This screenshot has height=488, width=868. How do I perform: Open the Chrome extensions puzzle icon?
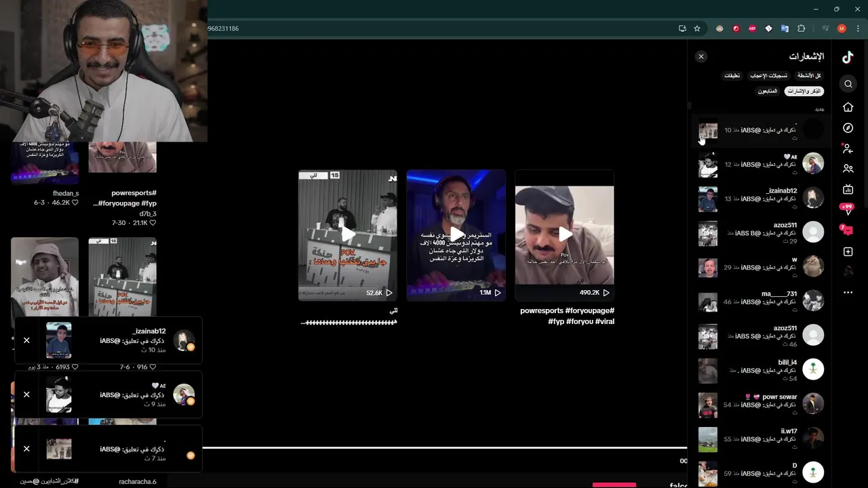(802, 28)
